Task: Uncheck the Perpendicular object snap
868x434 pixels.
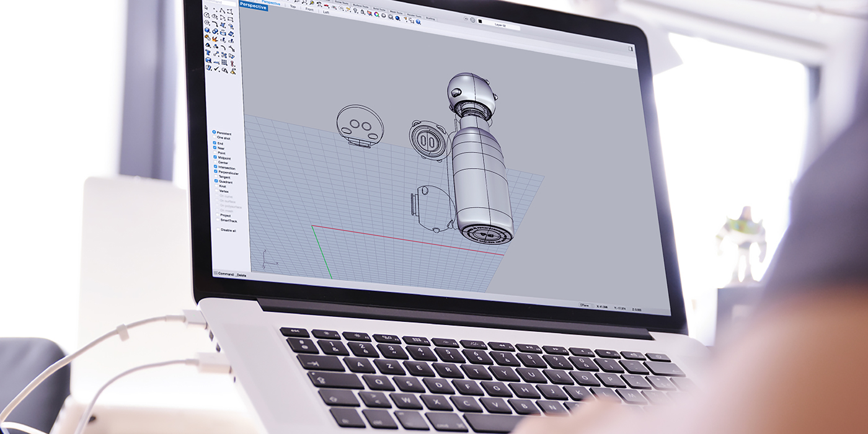Action: 216,171
